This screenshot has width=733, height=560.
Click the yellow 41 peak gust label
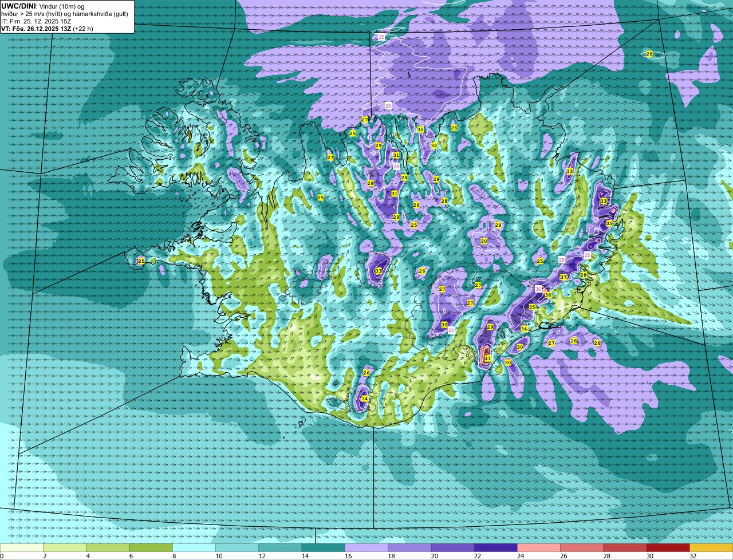pyautogui.click(x=488, y=359)
